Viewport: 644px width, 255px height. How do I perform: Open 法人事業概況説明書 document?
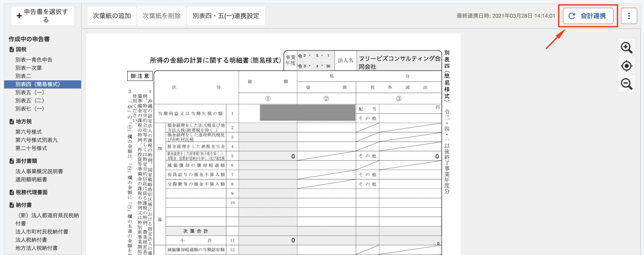click(x=39, y=171)
